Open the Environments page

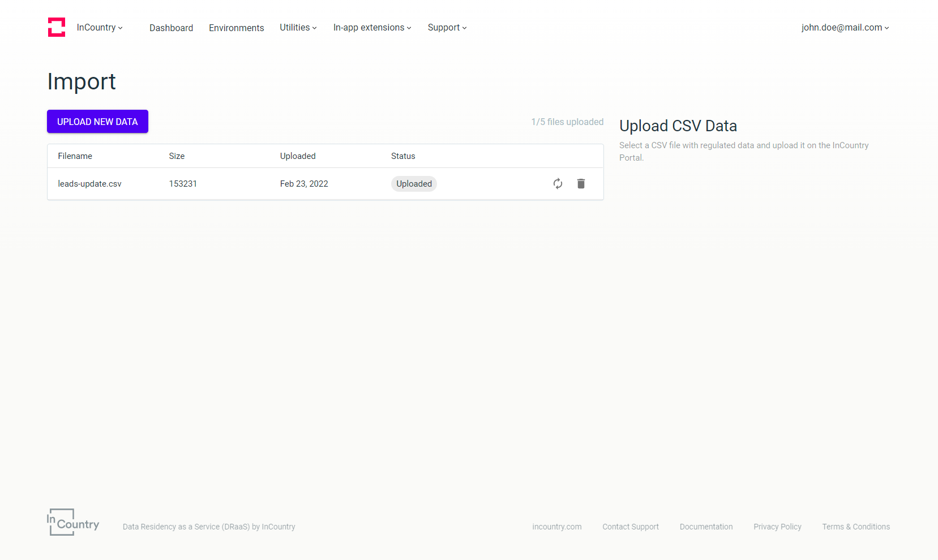(x=236, y=28)
